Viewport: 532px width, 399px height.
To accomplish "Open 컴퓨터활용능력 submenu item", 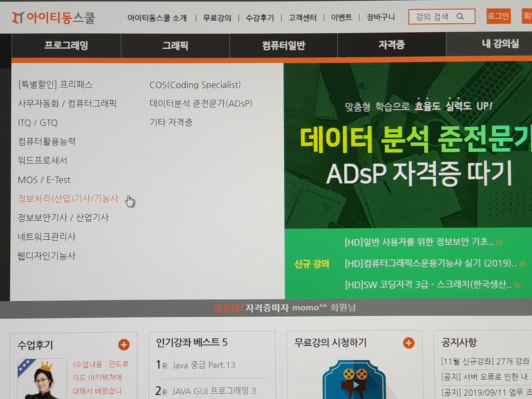I will point(47,141).
